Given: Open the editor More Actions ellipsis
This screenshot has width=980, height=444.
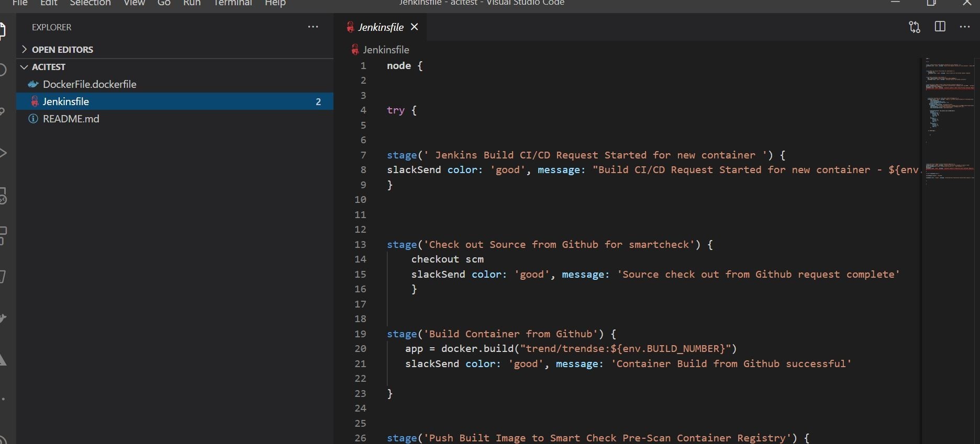Looking at the screenshot, I should click(965, 27).
